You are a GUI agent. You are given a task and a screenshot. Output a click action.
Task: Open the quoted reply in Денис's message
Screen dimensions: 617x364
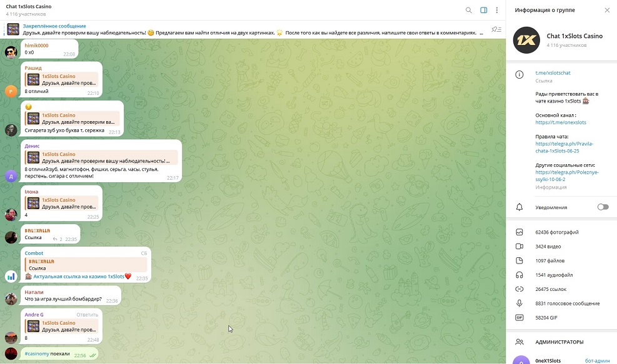pyautogui.click(x=101, y=157)
